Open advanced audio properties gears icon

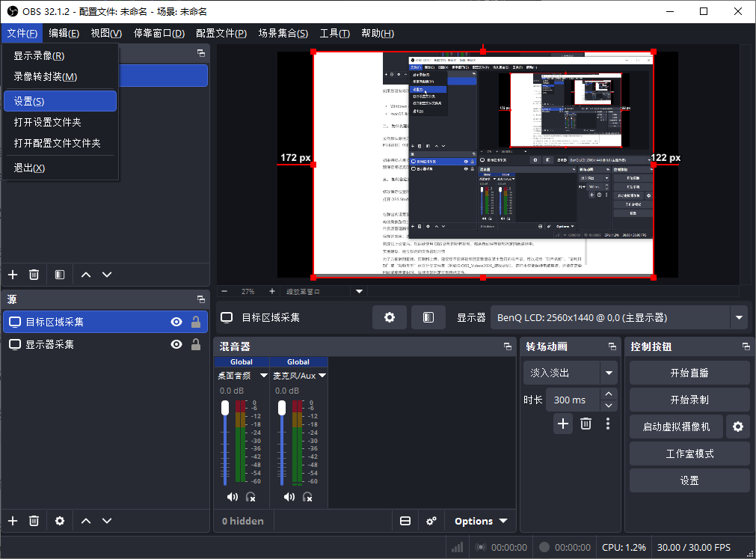(x=431, y=521)
